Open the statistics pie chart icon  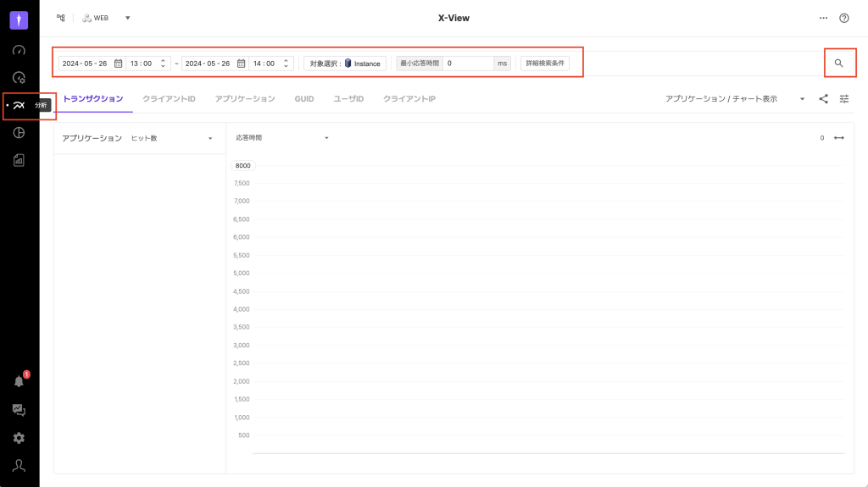(19, 133)
